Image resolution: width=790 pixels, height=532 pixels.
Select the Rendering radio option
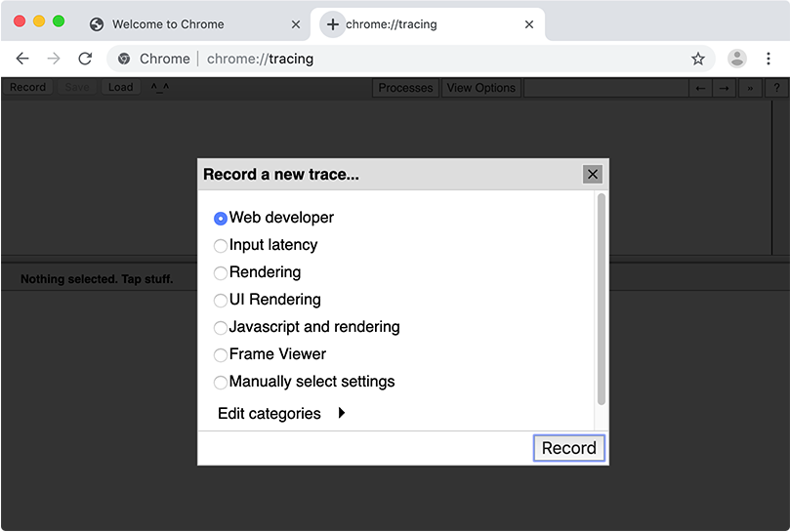(x=221, y=273)
